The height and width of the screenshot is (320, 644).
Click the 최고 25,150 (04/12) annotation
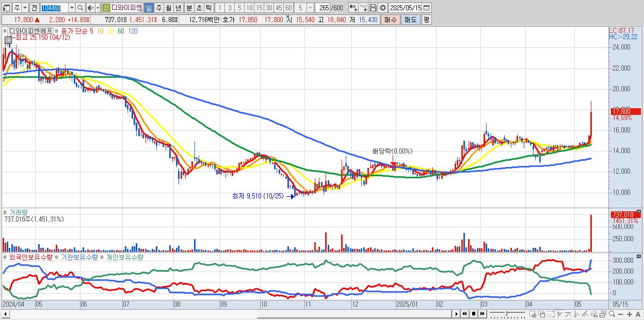click(x=42, y=38)
